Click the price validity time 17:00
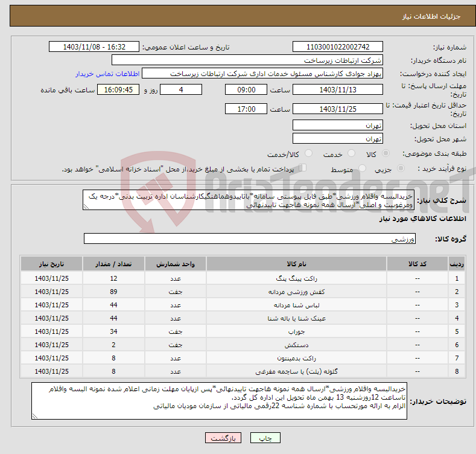The height and width of the screenshot is (454, 476). click(x=246, y=109)
